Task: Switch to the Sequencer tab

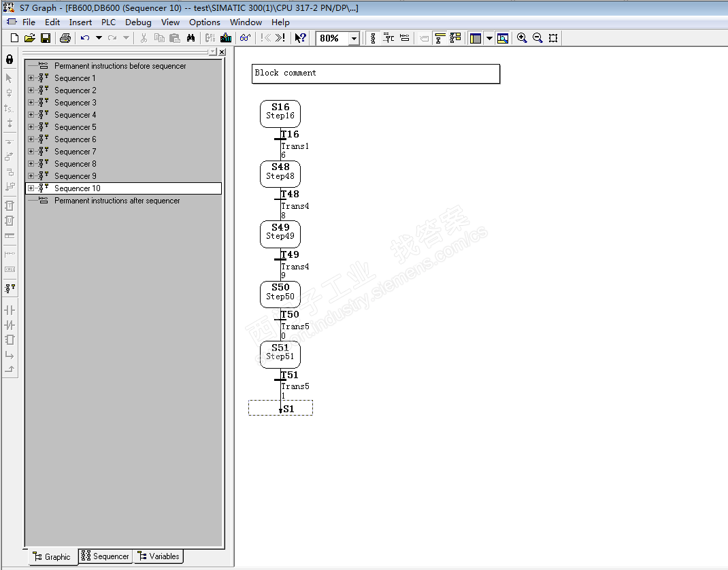Action: tap(105, 556)
